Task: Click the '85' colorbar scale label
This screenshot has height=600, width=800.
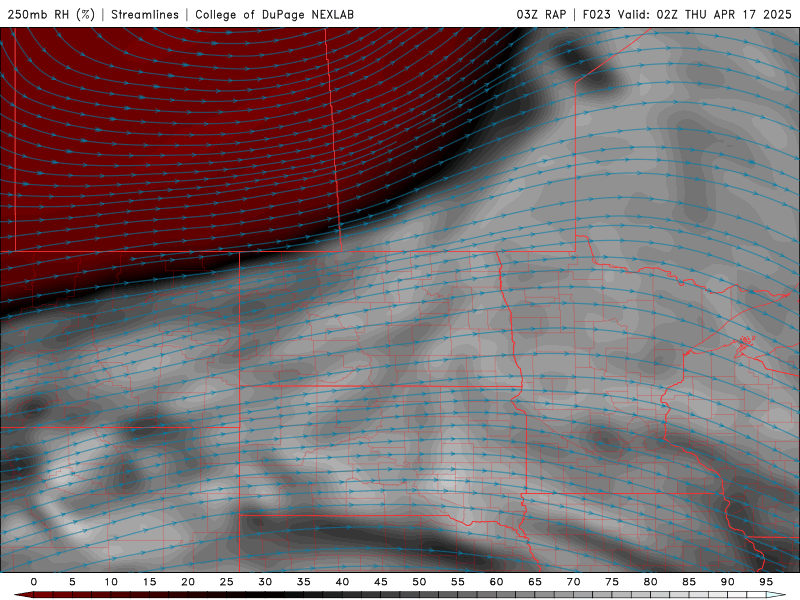Action: [x=689, y=582]
